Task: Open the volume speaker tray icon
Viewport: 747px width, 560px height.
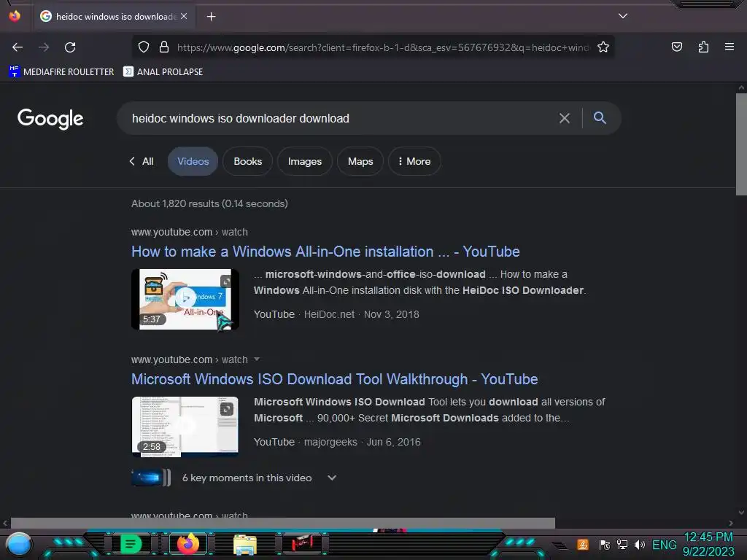Action: (x=639, y=544)
